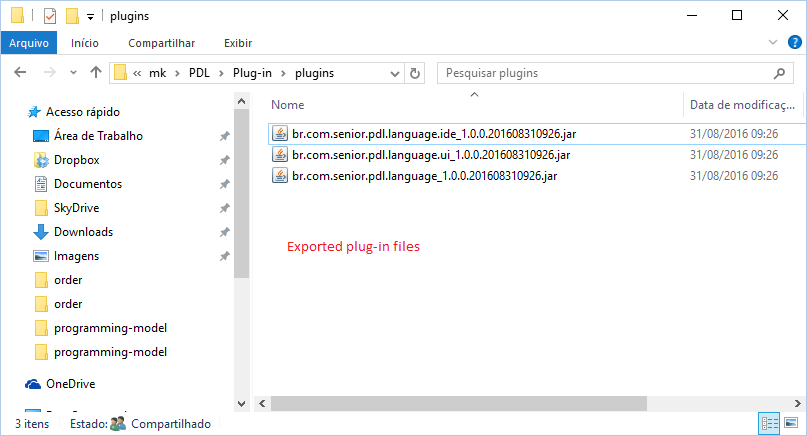
Task: Expand the ribbon chevron
Action: [x=773, y=42]
